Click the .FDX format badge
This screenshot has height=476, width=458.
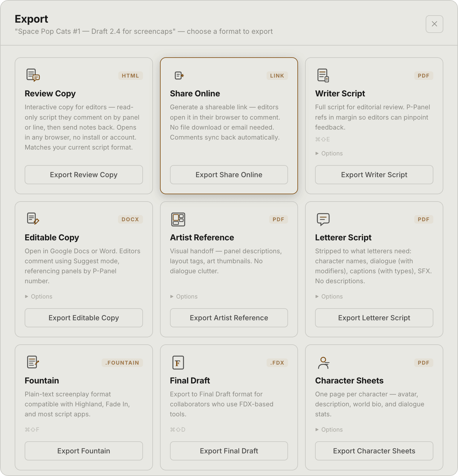[277, 363]
